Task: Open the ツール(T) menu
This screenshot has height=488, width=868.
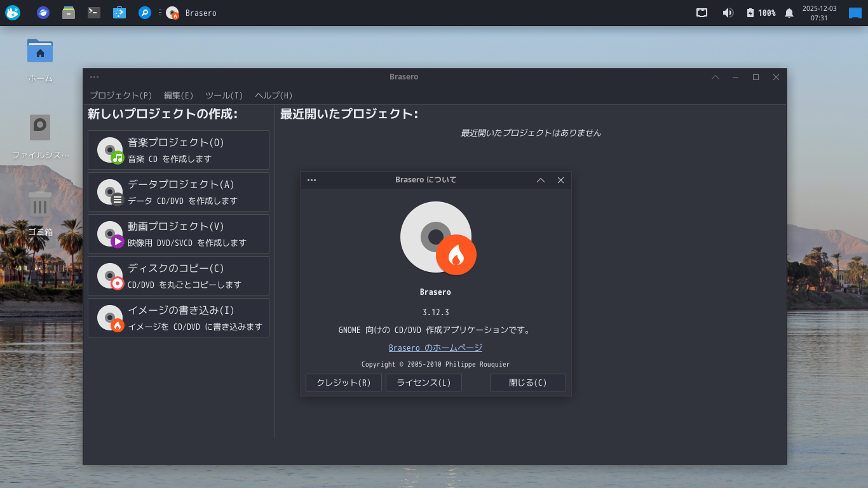Action: coord(224,95)
